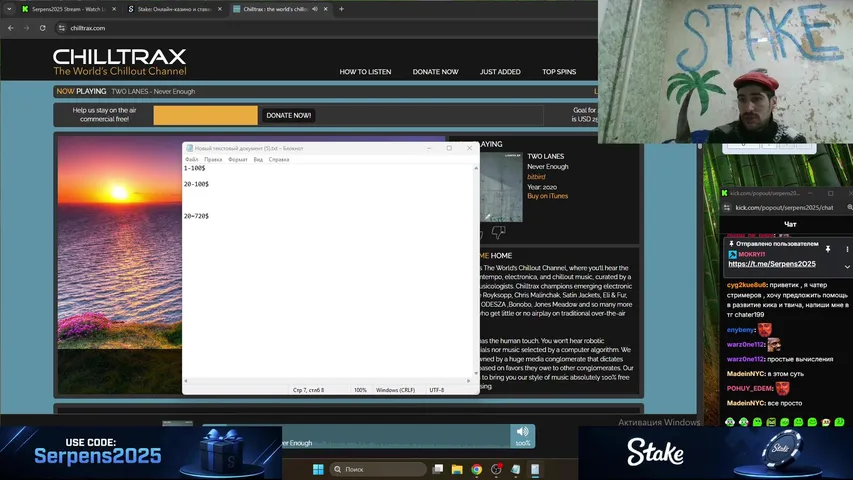This screenshot has width=853, height=480.
Task: Maximize the Notepad window
Action: pyautogui.click(x=449, y=148)
